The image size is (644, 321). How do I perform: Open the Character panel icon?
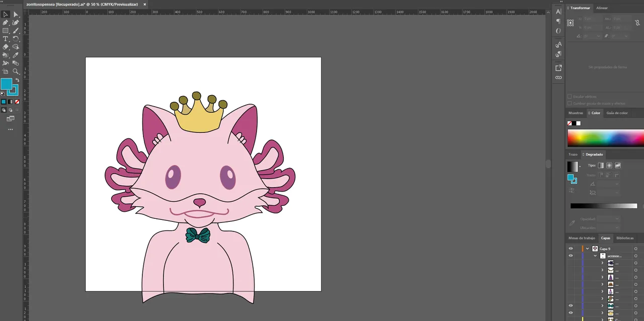tap(558, 12)
